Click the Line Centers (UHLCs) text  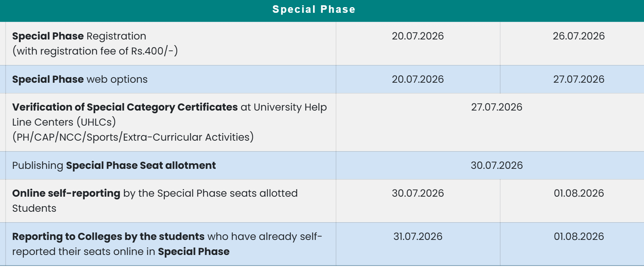point(64,122)
